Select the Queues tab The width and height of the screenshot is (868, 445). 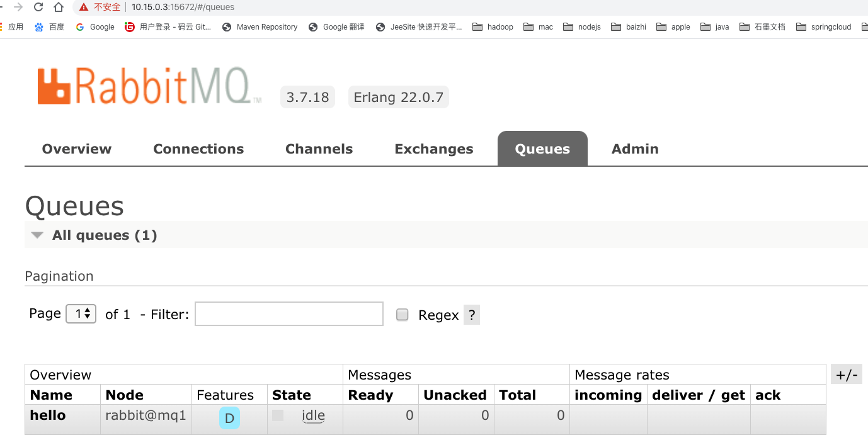[542, 149]
